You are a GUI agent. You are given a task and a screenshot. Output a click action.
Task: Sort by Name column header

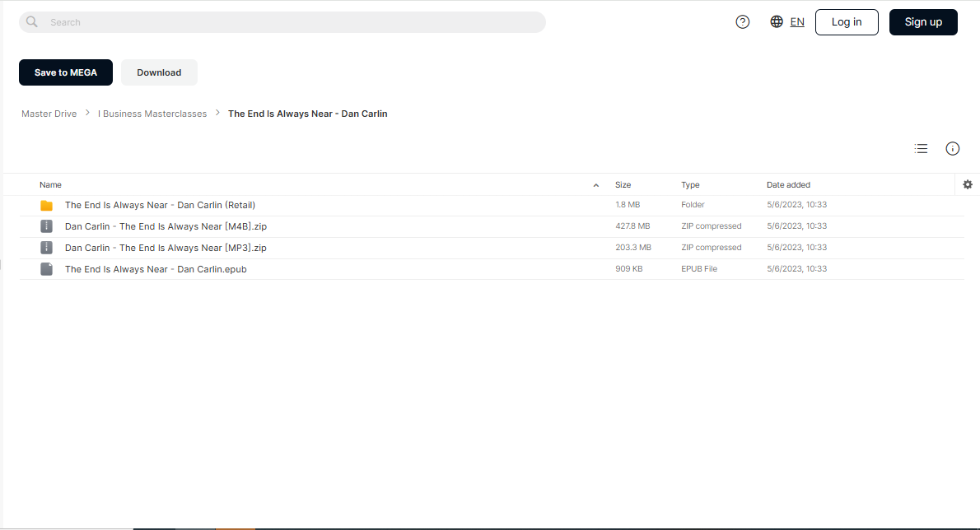tap(50, 185)
